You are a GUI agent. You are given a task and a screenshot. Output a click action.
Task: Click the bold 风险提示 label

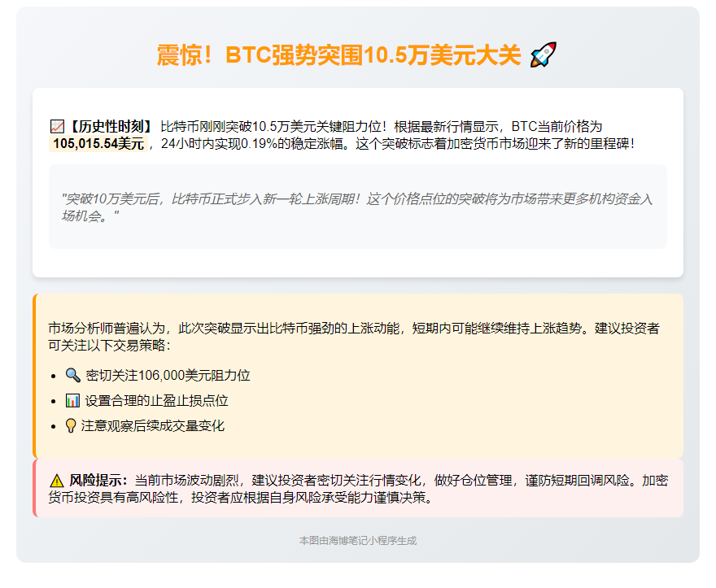click(98, 481)
